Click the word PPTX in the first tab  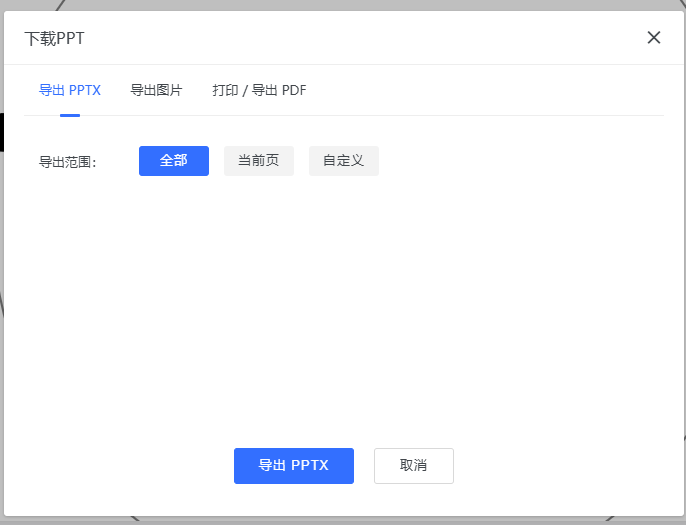85,90
